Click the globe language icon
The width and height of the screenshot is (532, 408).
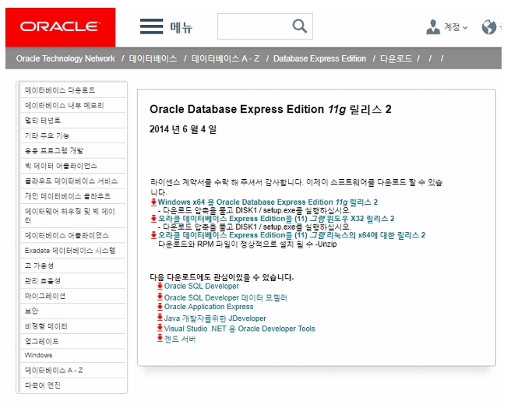489,27
